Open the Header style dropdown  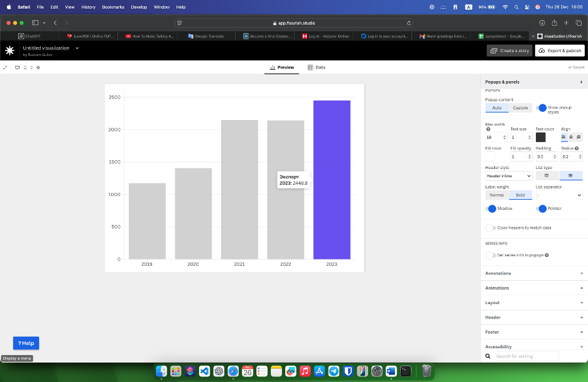(x=508, y=176)
